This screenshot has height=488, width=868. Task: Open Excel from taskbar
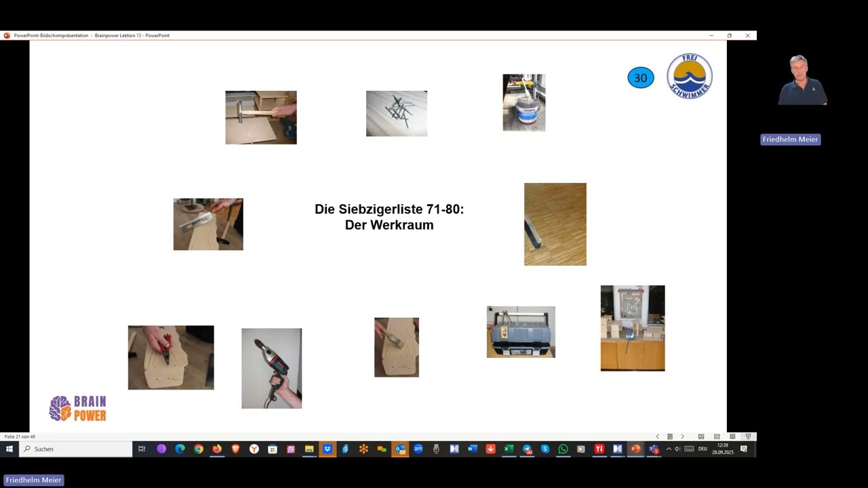(x=508, y=449)
